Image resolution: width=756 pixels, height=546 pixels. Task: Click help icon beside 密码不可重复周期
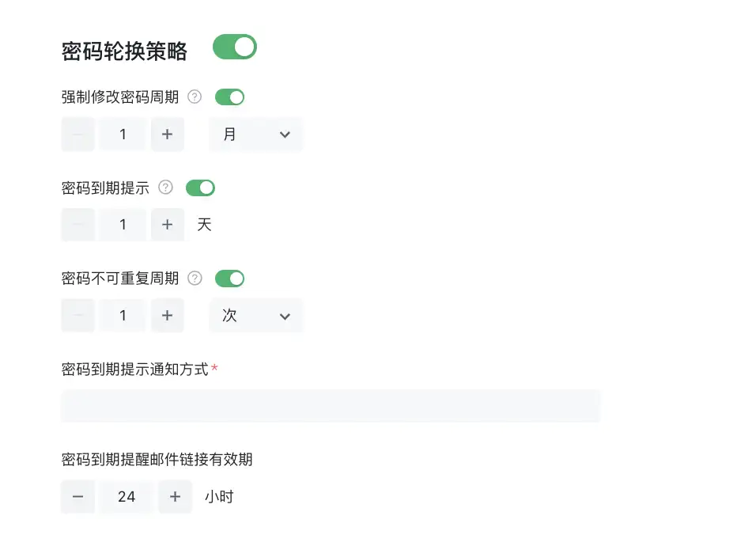[195, 279]
